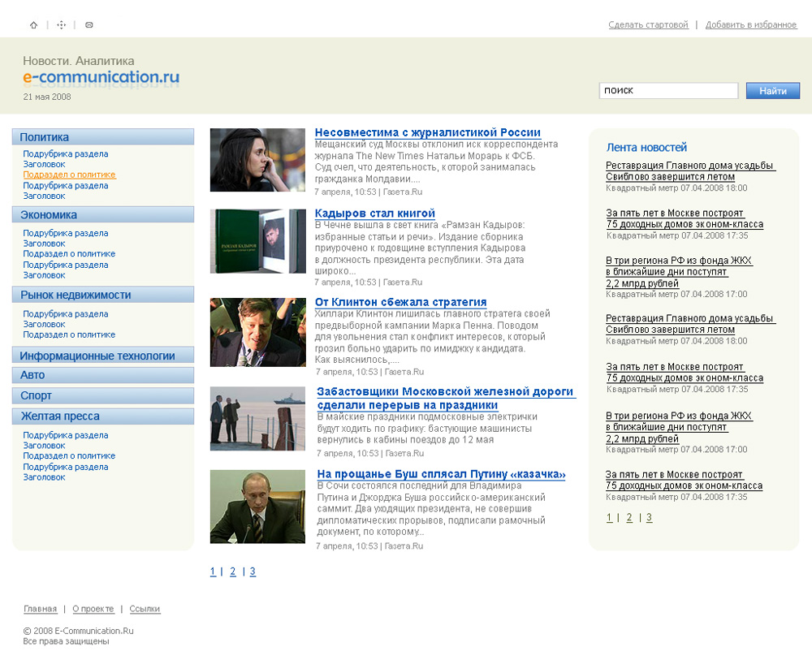Viewport: 812px width, 660px height.
Task: Click the date text '21 мая 2008'
Action: [x=47, y=97]
